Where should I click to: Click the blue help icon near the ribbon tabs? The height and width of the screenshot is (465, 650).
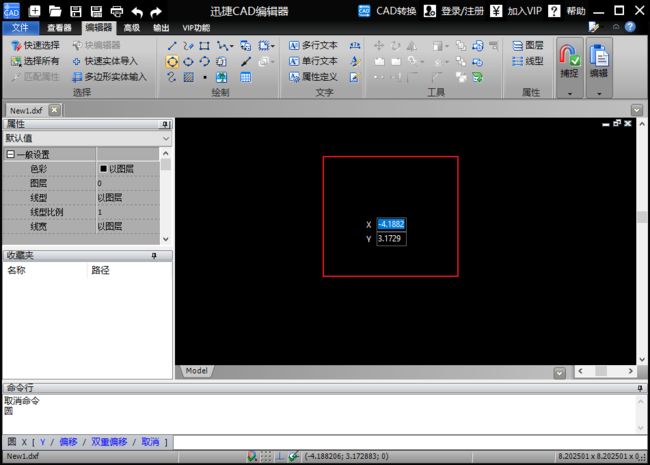[x=630, y=27]
